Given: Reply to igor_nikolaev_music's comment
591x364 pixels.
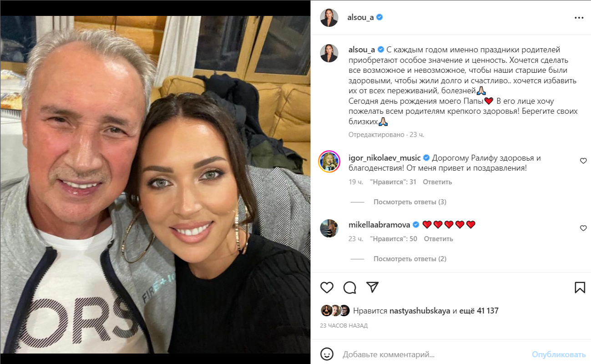Looking at the screenshot, I should (437, 182).
